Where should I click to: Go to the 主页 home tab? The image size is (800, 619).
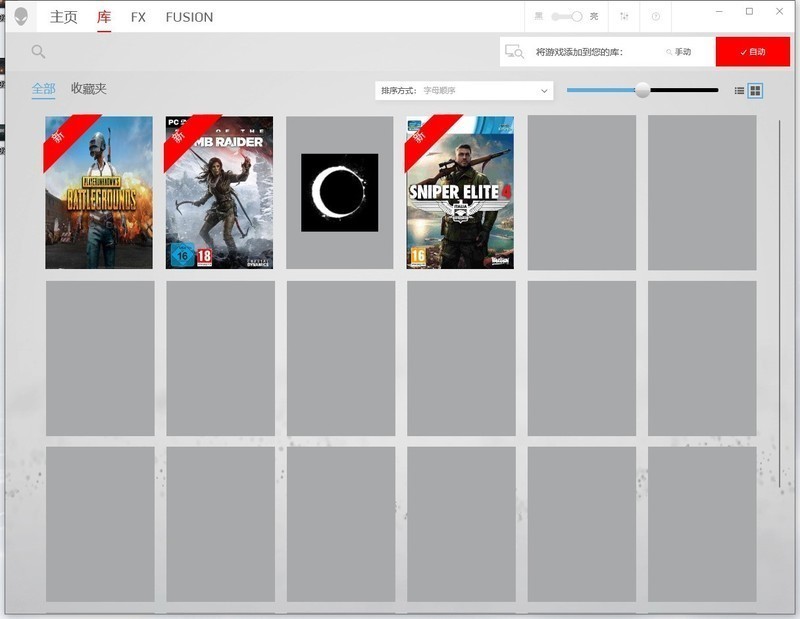click(63, 17)
